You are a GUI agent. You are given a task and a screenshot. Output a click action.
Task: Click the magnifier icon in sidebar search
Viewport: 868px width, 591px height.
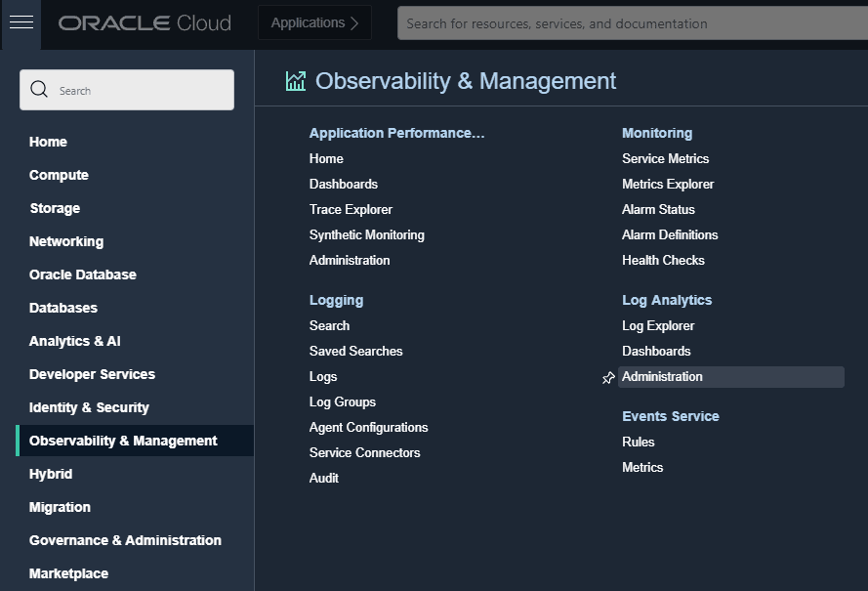tap(39, 89)
